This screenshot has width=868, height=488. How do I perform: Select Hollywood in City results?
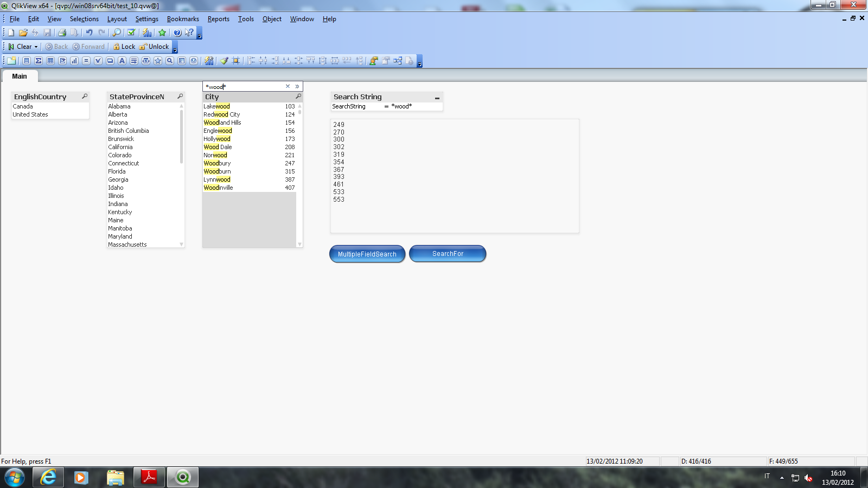(250, 139)
